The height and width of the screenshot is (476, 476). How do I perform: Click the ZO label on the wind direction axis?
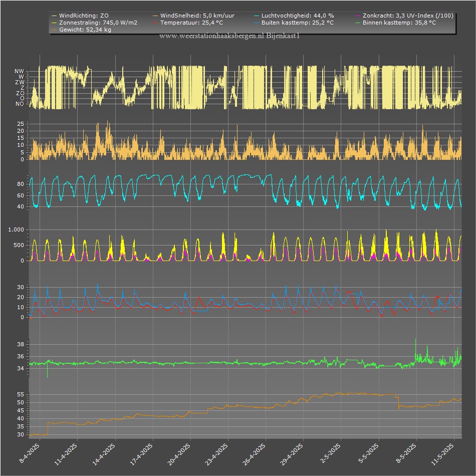coord(20,93)
